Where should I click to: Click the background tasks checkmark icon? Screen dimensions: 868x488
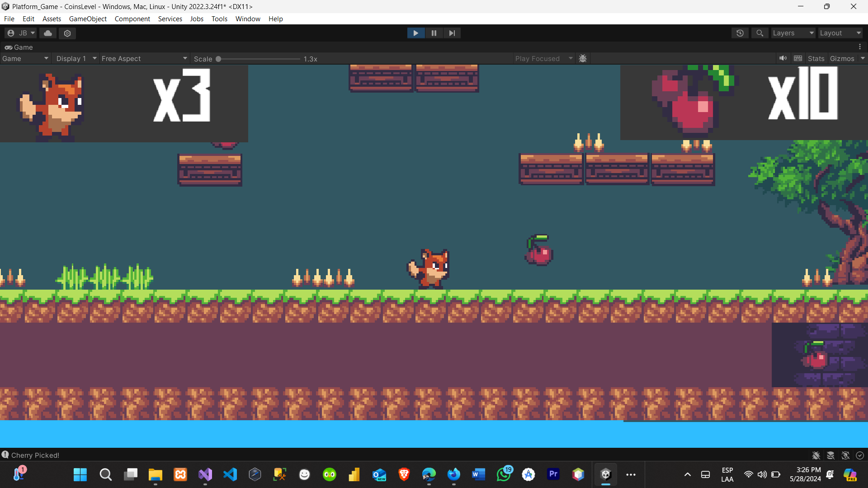(x=860, y=455)
